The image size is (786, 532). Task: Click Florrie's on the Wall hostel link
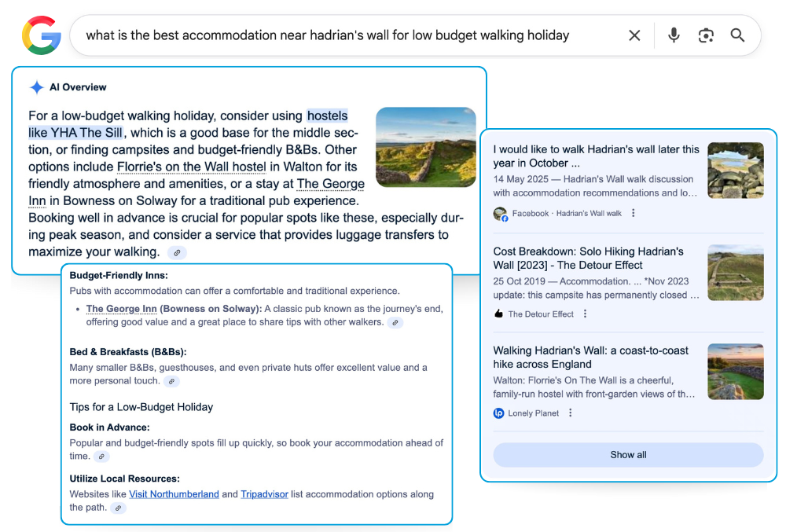(x=192, y=167)
